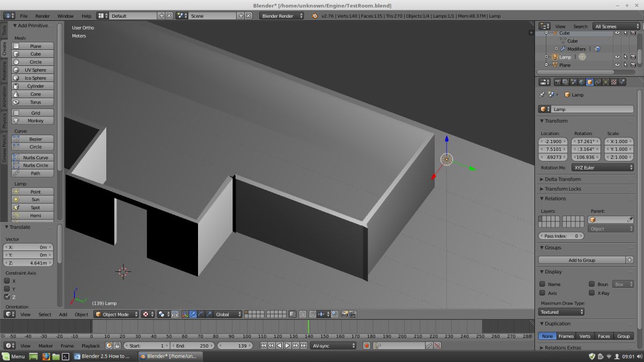Select the Object properties tab icon

[590, 82]
